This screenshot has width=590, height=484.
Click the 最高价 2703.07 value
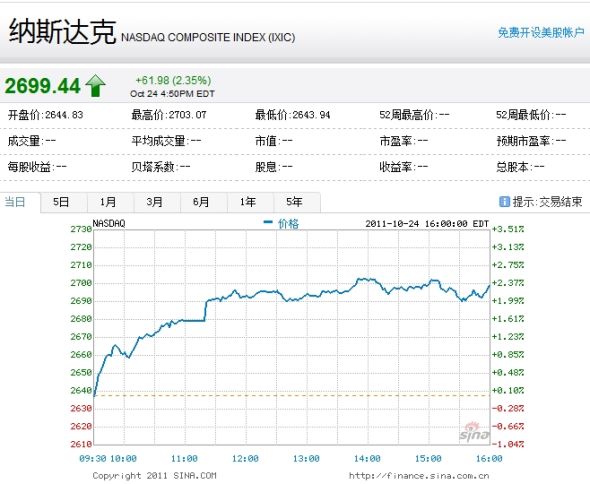coord(169,115)
